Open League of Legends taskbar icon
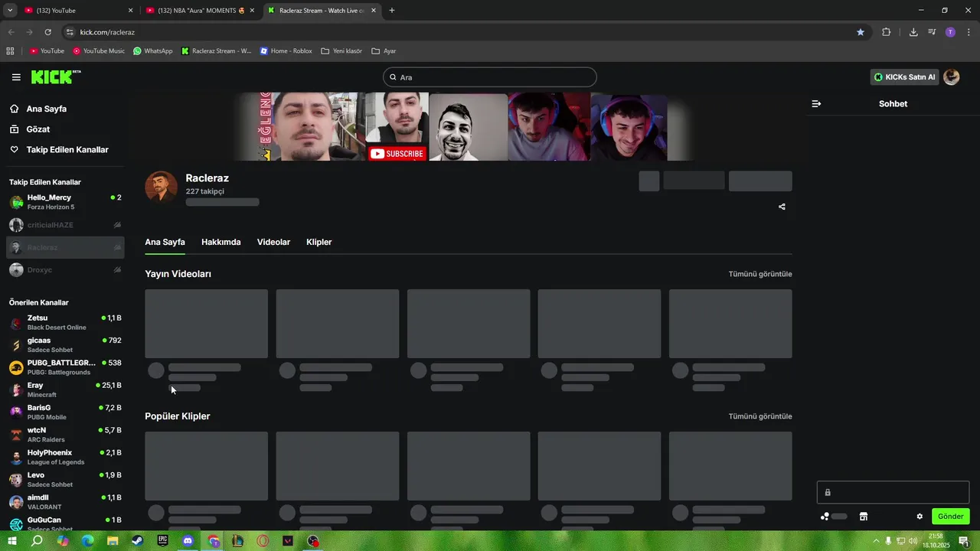Viewport: 980px width, 551px height. [x=237, y=540]
